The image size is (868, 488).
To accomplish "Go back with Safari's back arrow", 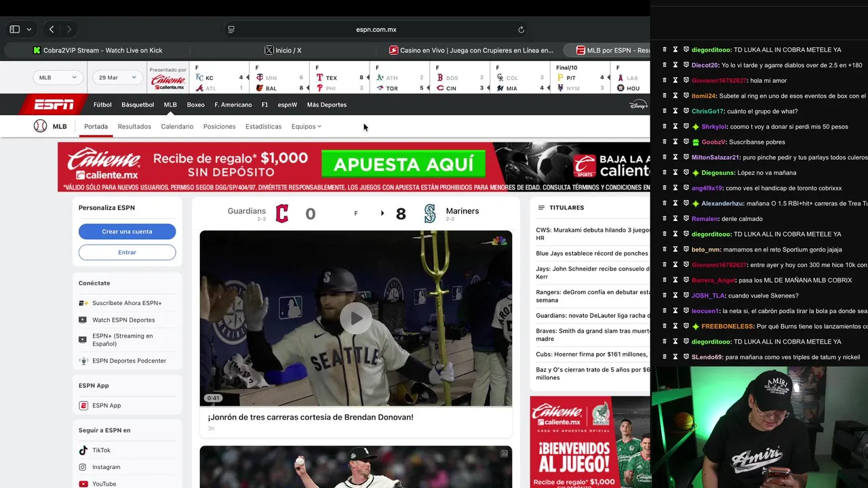I will 52,29.
